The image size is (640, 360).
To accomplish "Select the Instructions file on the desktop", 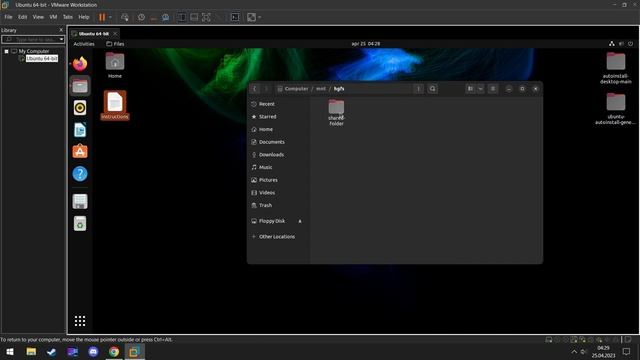I will (115, 105).
